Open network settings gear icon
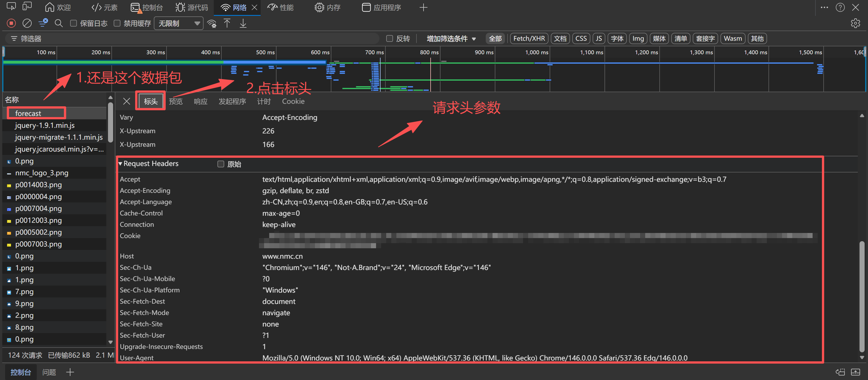The width and height of the screenshot is (868, 380). [x=855, y=23]
